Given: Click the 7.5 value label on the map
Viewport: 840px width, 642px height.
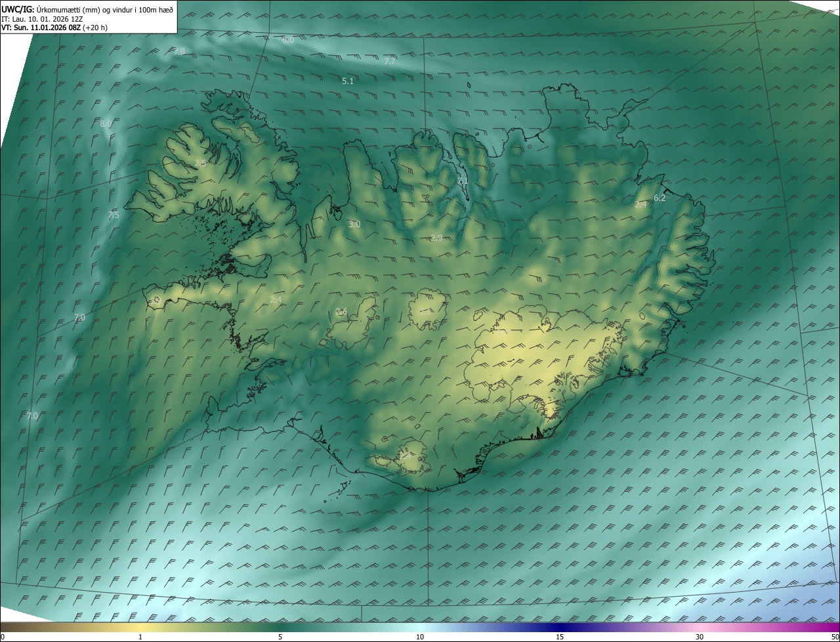Looking at the screenshot, I should tap(114, 215).
